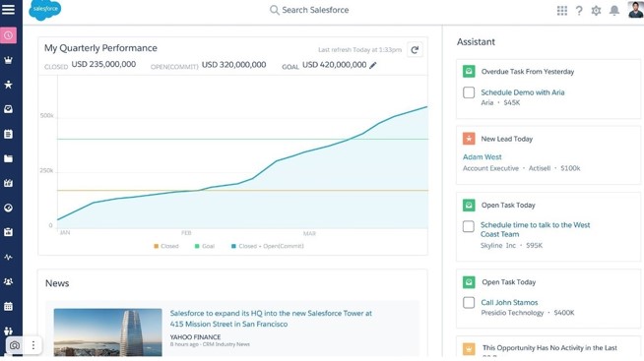
Task: Open the Notifications bell icon
Action: (614, 10)
